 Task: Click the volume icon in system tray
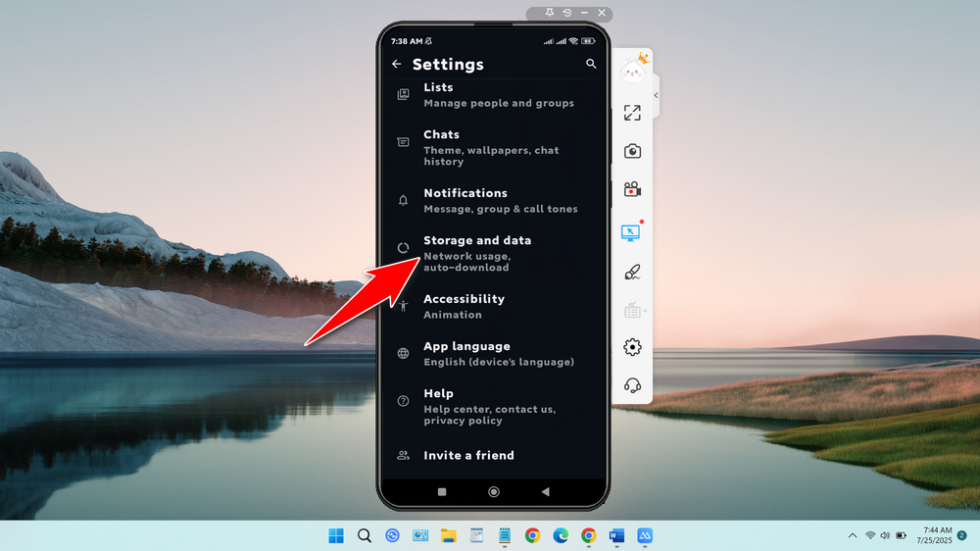(885, 536)
